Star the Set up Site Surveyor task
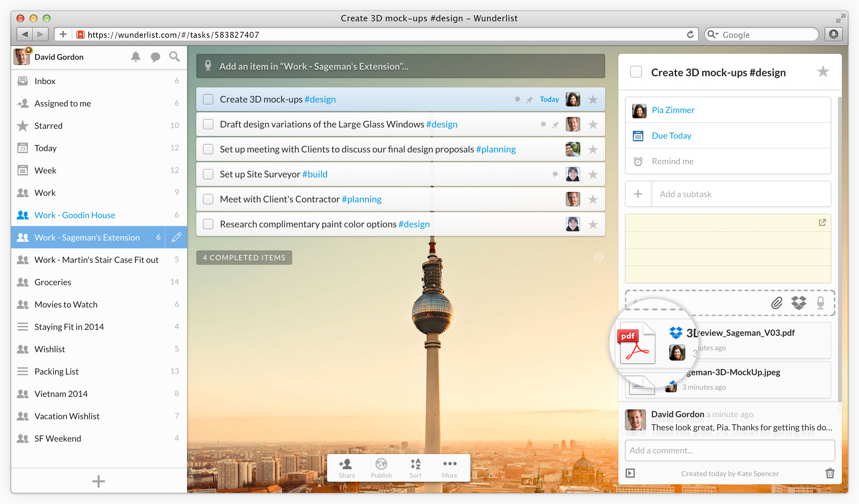Image resolution: width=859 pixels, height=504 pixels. [x=593, y=174]
